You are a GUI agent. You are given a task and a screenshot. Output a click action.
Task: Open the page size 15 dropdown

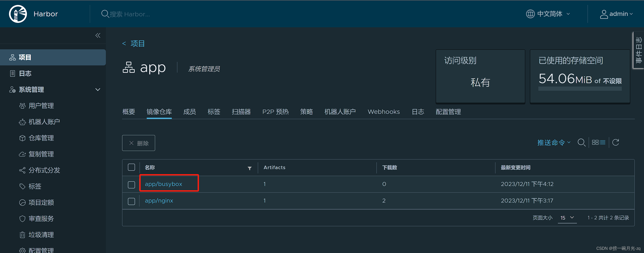pos(567,218)
